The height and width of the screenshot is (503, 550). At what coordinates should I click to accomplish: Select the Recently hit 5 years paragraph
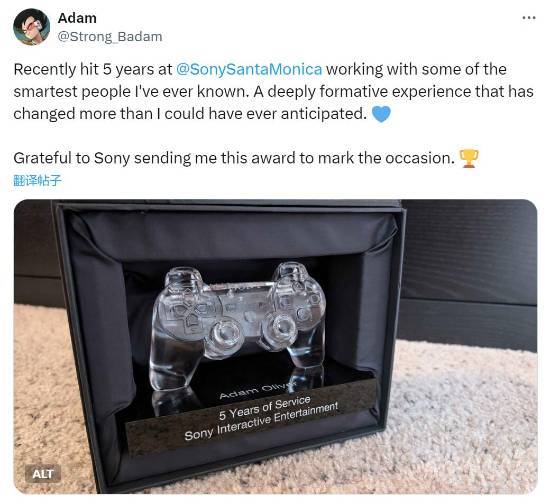[x=274, y=92]
